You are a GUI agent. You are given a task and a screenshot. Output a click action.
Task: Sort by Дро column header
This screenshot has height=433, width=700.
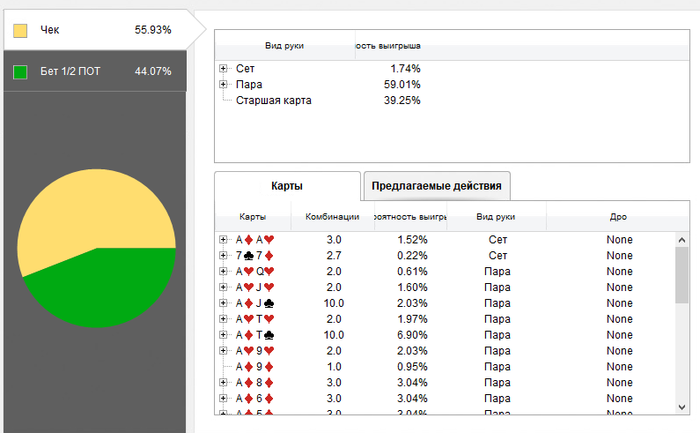(618, 216)
